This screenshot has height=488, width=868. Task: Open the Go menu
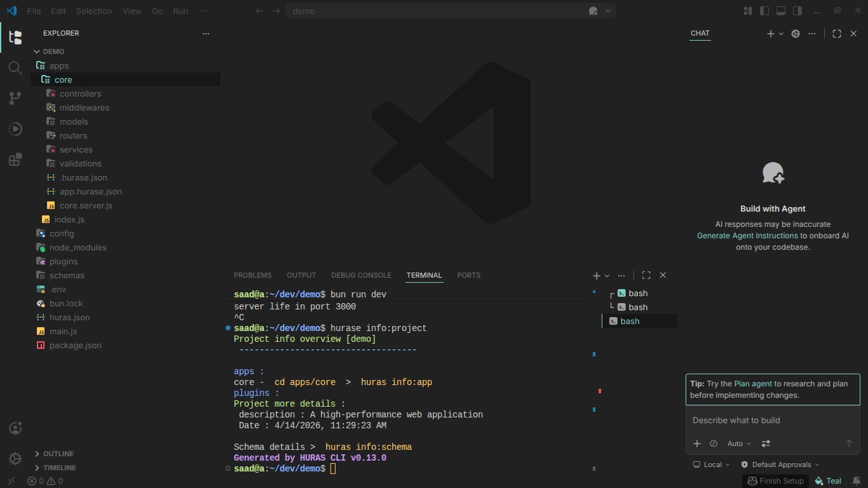(158, 11)
